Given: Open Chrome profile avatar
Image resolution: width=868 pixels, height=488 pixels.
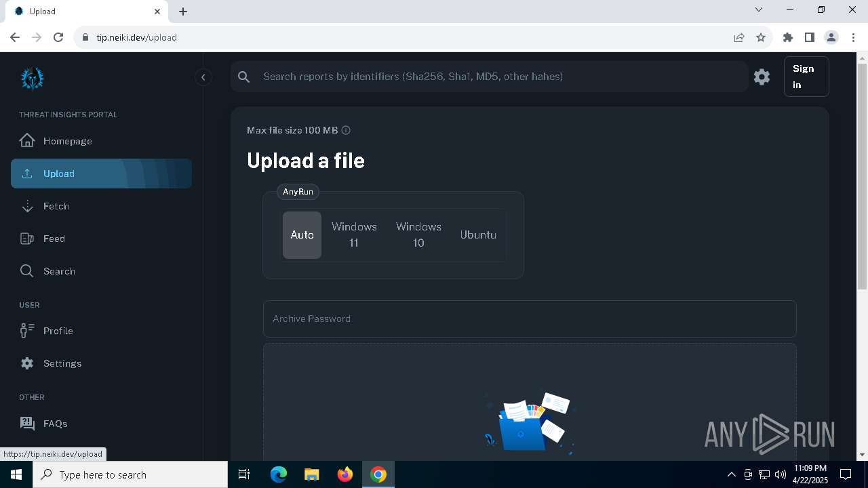Looking at the screenshot, I should click(831, 37).
